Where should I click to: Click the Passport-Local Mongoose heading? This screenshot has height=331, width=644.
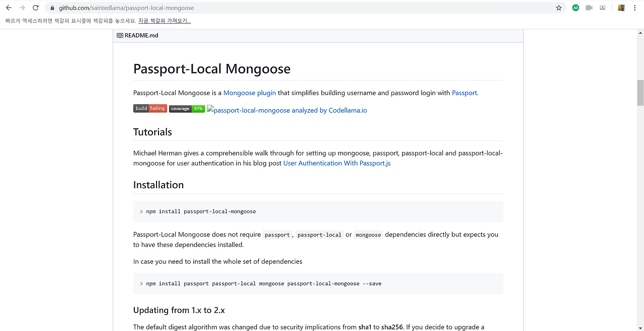pos(212,68)
